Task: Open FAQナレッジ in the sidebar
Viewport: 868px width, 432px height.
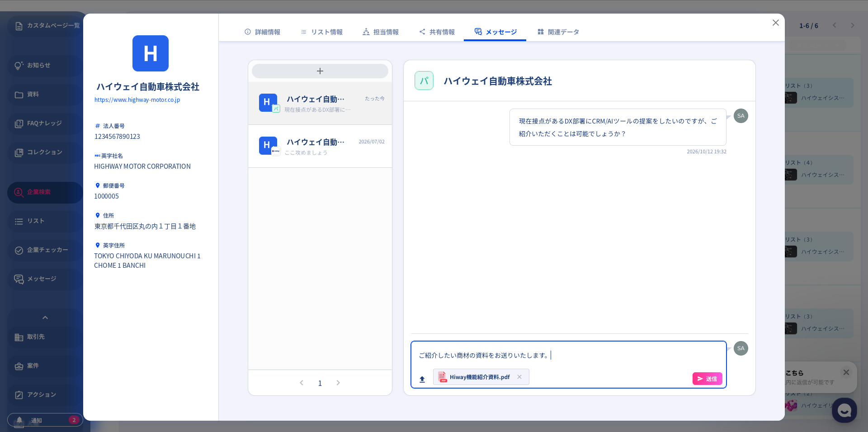Action: [45, 123]
